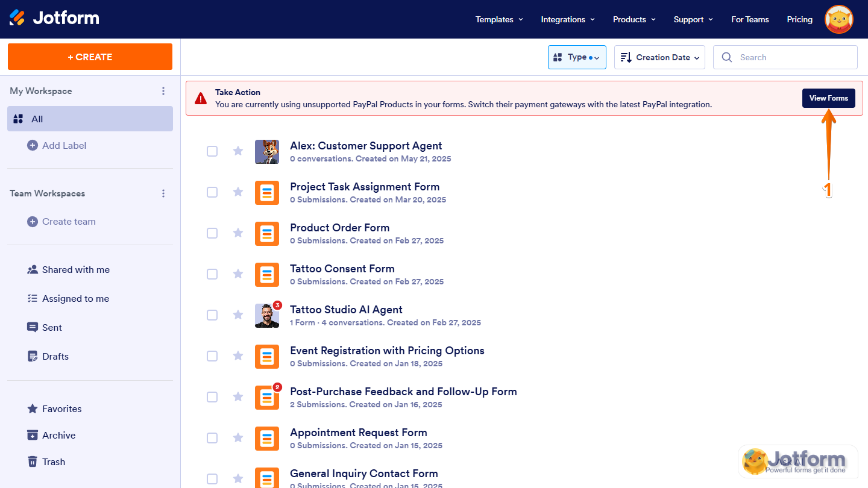The width and height of the screenshot is (868, 488).
Task: Select the Event Registration form checkbox
Action: pyautogui.click(x=212, y=356)
